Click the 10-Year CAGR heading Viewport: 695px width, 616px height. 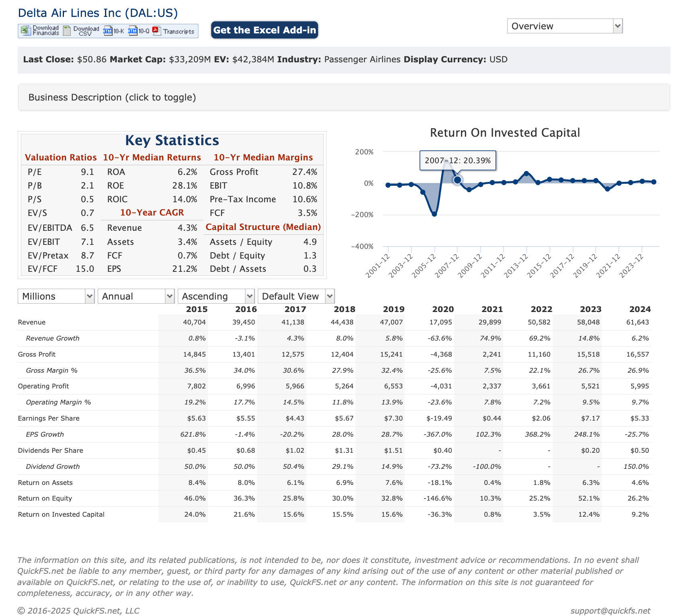(x=152, y=213)
